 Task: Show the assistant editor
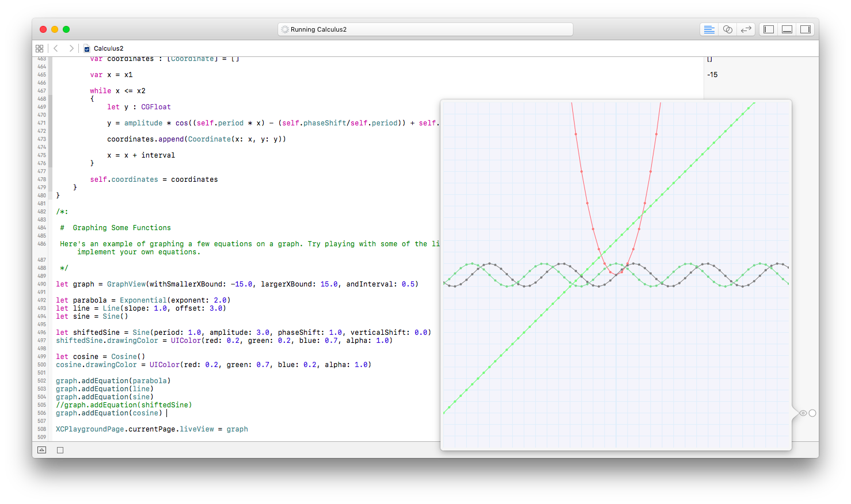728,29
